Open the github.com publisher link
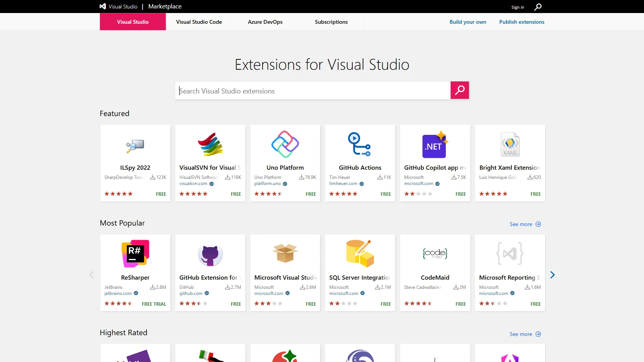Image resolution: width=644 pixels, height=362 pixels. tap(191, 293)
